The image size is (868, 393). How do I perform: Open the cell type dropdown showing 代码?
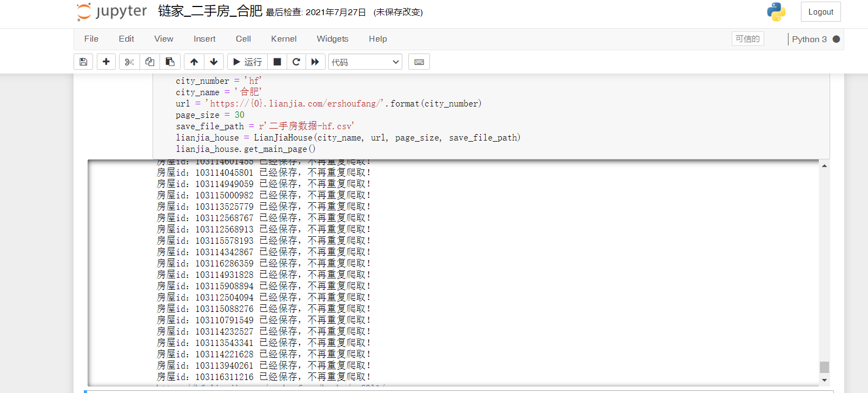coord(365,62)
